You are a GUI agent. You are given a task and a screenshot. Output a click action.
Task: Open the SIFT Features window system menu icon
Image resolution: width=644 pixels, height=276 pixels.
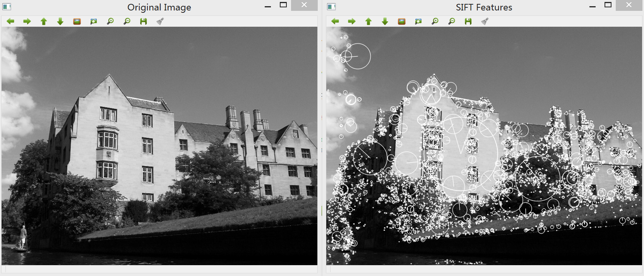tap(331, 7)
